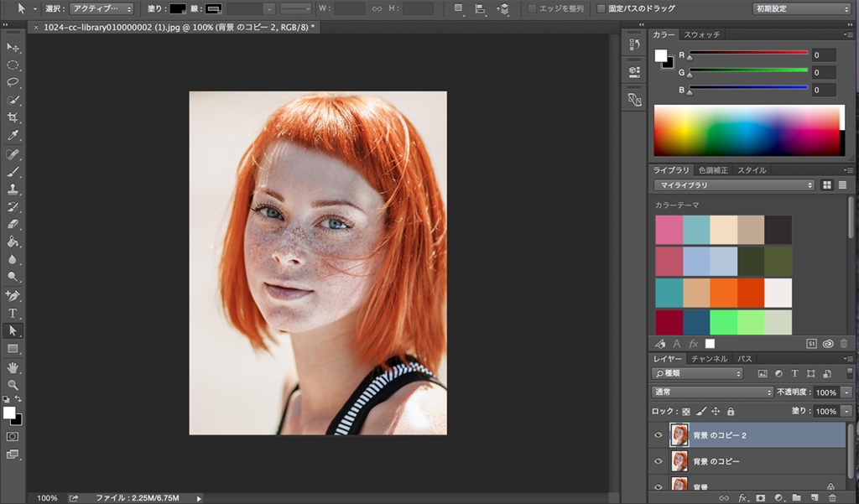Open the opacity slider dropdown
The height and width of the screenshot is (504, 859).
coord(846,392)
